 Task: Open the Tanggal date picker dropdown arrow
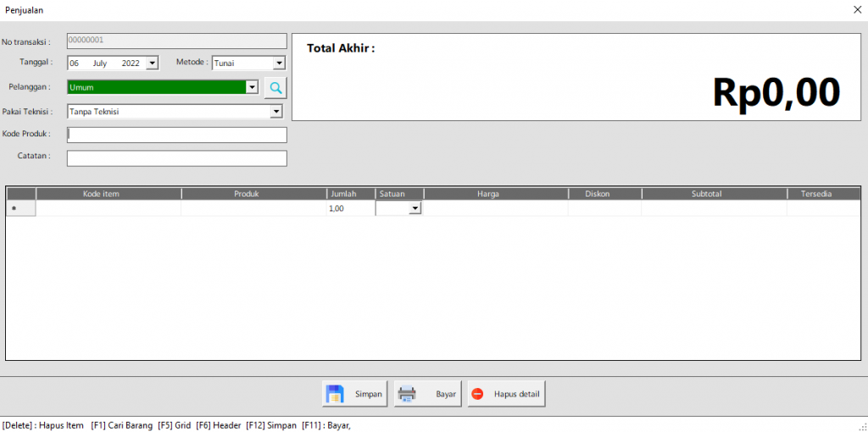click(x=153, y=63)
